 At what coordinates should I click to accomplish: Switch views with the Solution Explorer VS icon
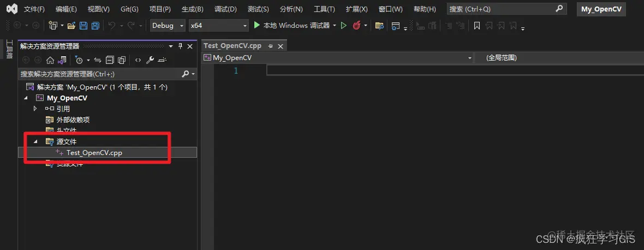click(x=62, y=61)
